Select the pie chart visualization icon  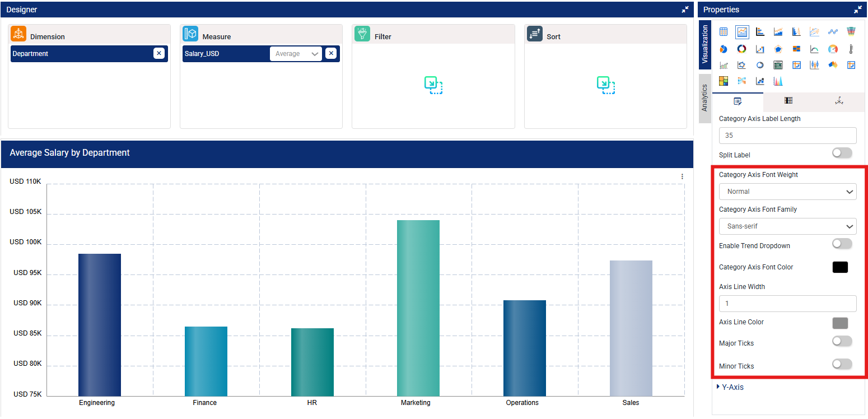[x=724, y=49]
